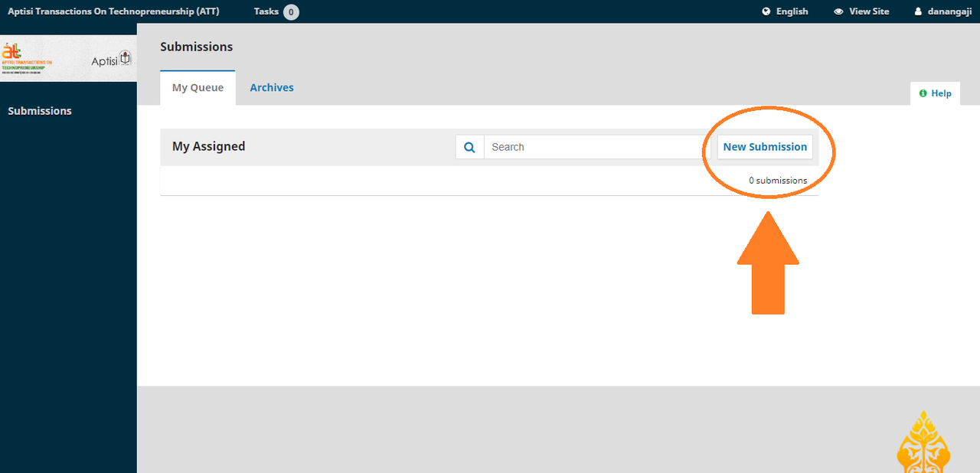Click the green info icon on Help

point(923,93)
